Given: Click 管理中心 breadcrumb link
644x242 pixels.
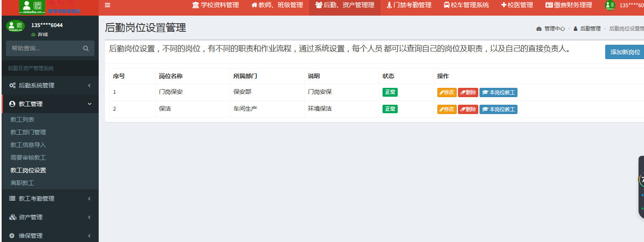Looking at the screenshot, I should [555, 29].
